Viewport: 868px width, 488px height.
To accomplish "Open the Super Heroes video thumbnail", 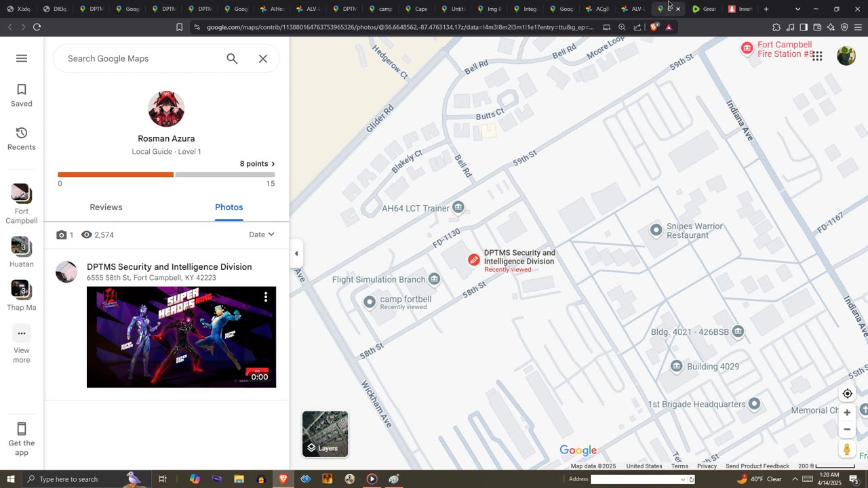I will (181, 337).
